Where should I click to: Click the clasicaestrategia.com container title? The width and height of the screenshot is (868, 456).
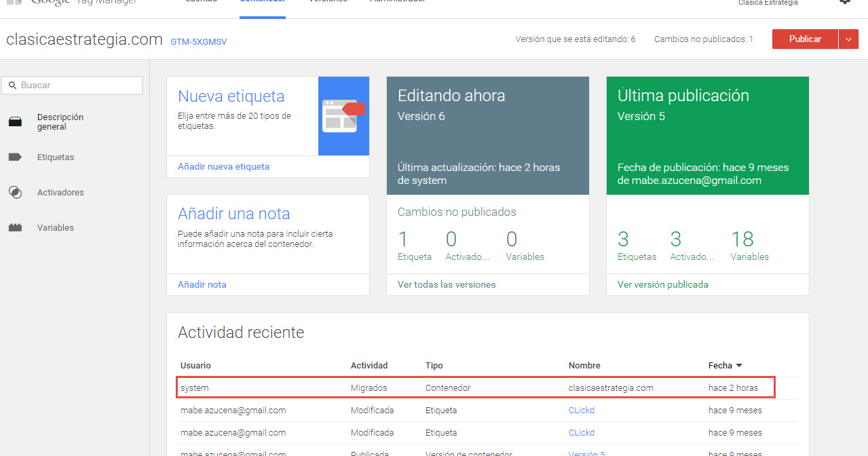point(84,39)
